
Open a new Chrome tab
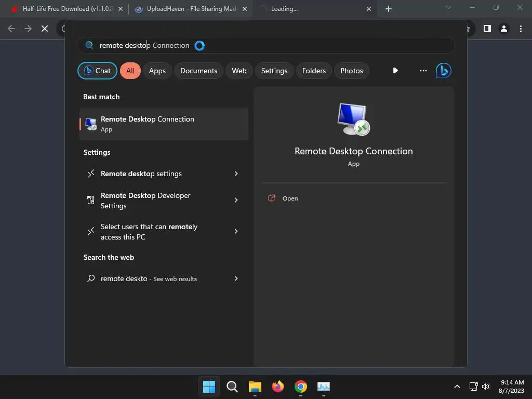tap(389, 9)
